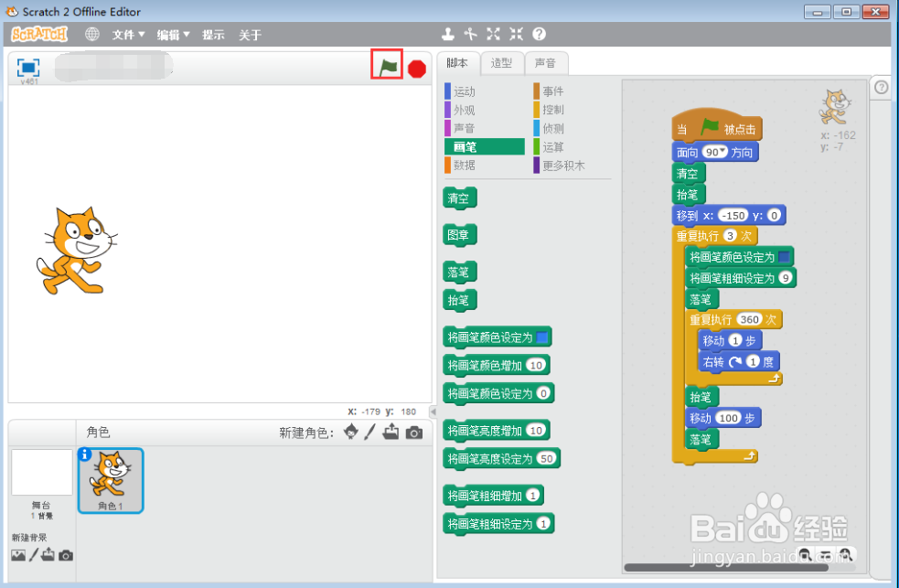The width and height of the screenshot is (899, 588).
Task: Click the 将画笔亮度增加 value 10 field
Action: [x=536, y=431]
